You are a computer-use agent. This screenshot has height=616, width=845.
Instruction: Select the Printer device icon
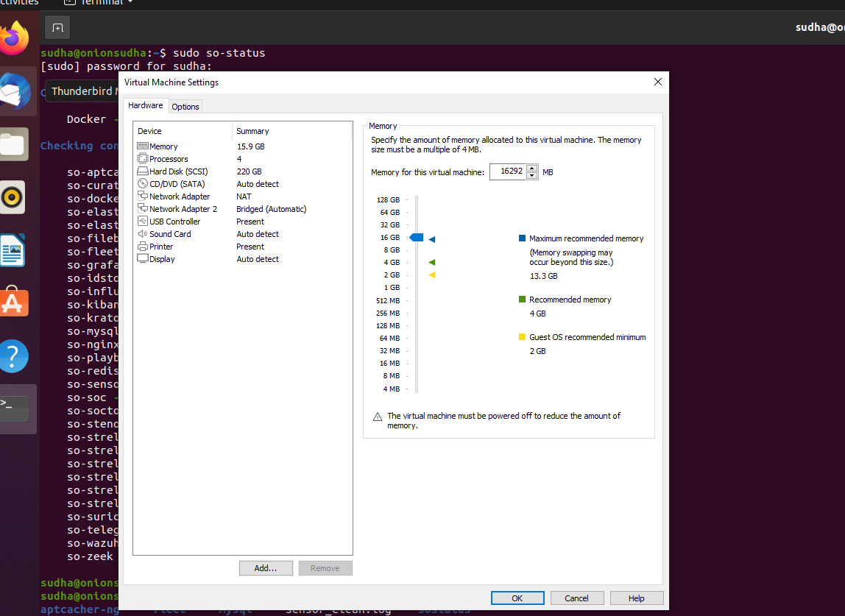[x=142, y=247]
